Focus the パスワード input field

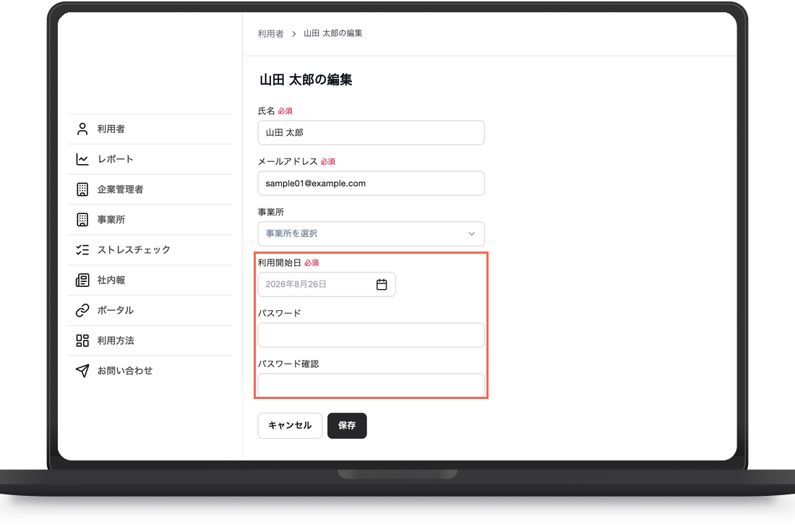tap(371, 335)
